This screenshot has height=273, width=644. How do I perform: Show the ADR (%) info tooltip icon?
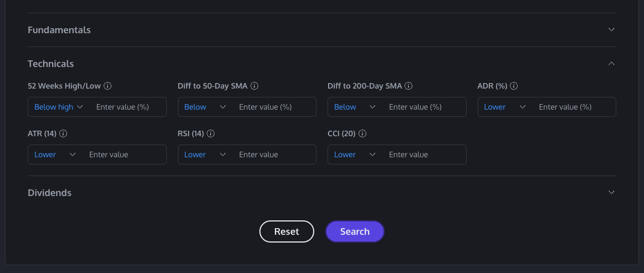point(514,86)
